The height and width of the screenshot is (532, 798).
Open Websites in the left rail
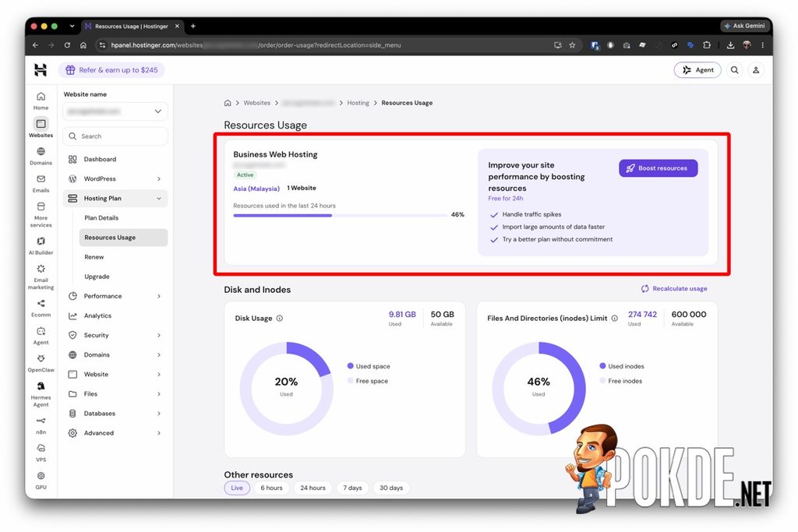point(41,129)
